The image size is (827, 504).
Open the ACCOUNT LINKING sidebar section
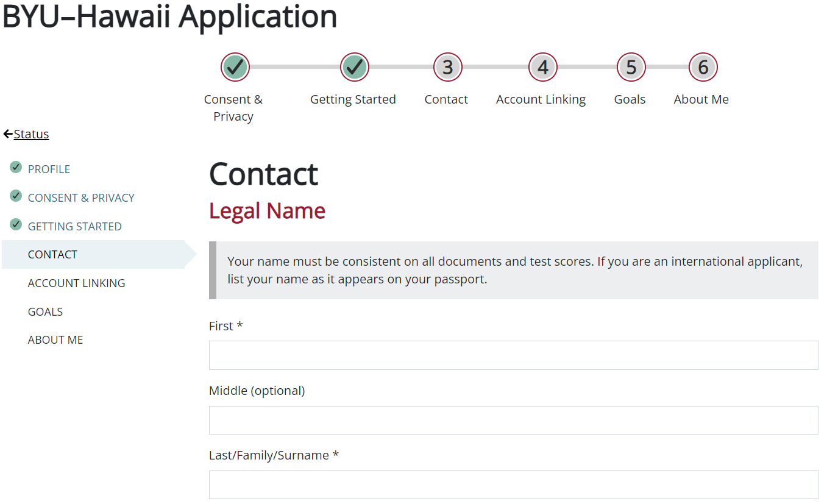[76, 283]
